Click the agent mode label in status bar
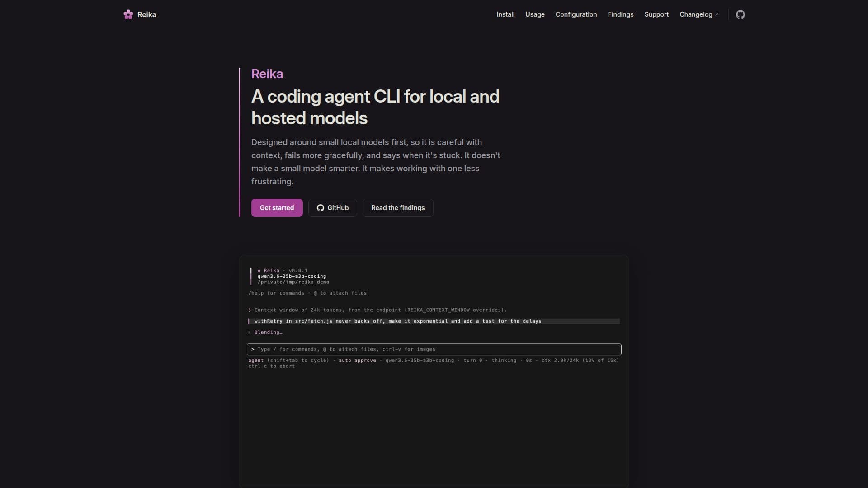 click(x=256, y=361)
